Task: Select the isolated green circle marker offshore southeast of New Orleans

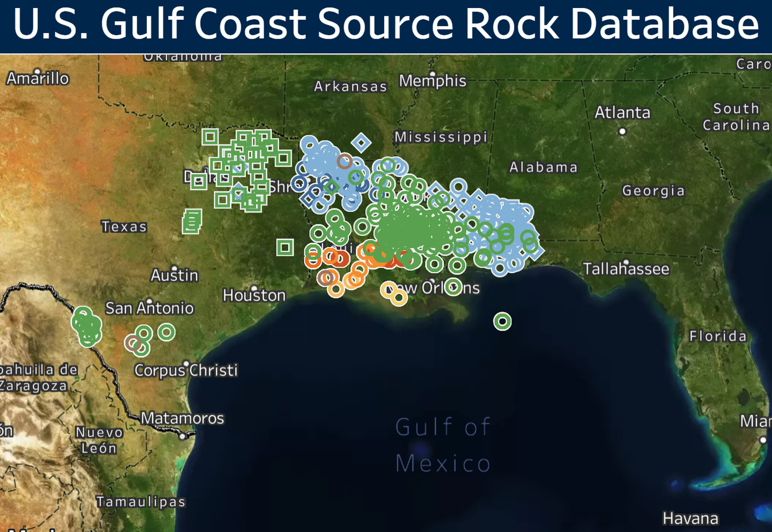Action: point(502,321)
